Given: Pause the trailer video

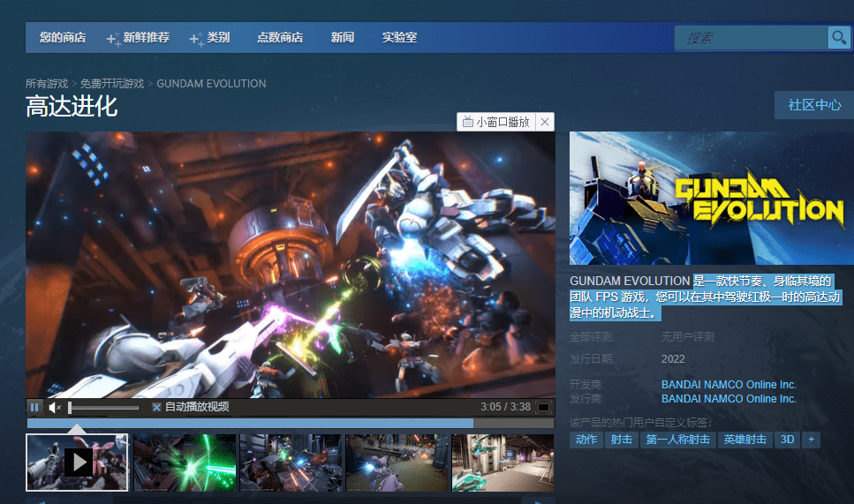Looking at the screenshot, I should click(34, 407).
